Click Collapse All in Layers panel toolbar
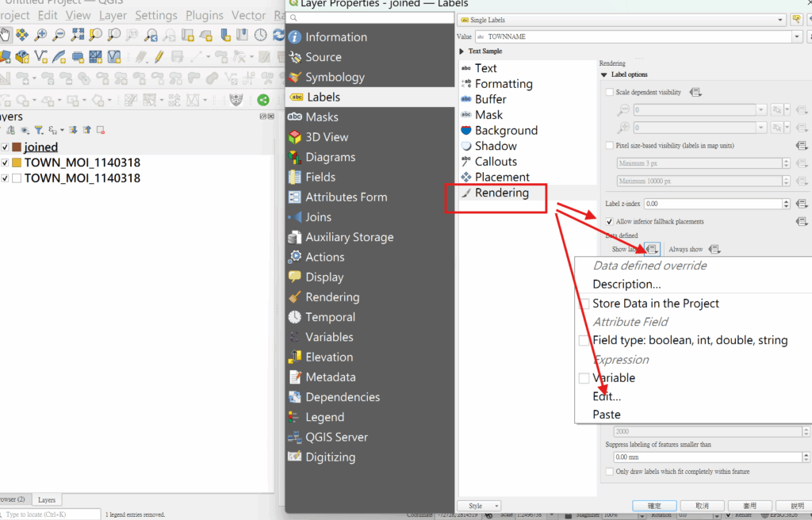Image resolution: width=812 pixels, height=520 pixels. [86, 130]
